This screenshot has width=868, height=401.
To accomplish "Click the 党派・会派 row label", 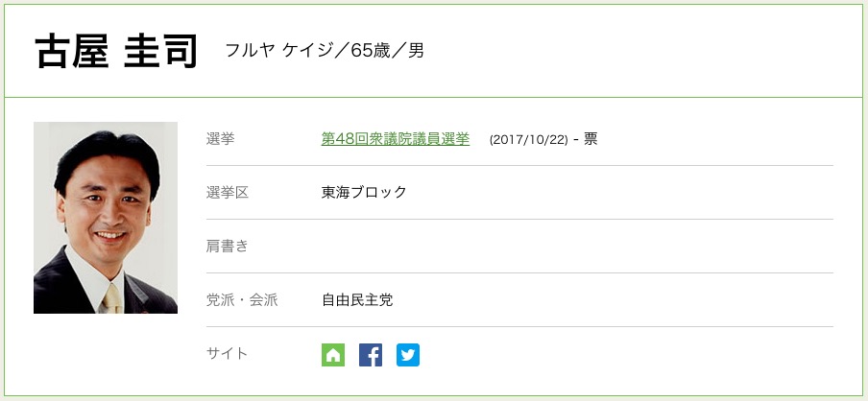I will 242,300.
